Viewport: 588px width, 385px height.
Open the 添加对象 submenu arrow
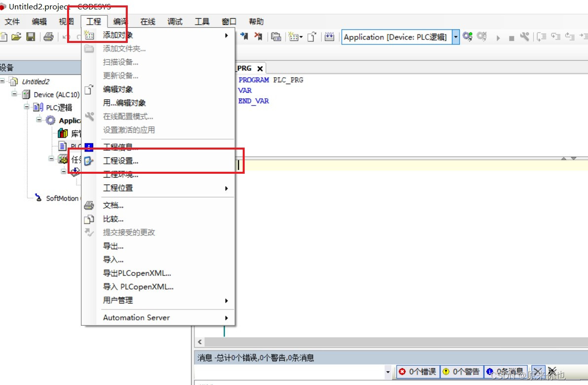(226, 35)
